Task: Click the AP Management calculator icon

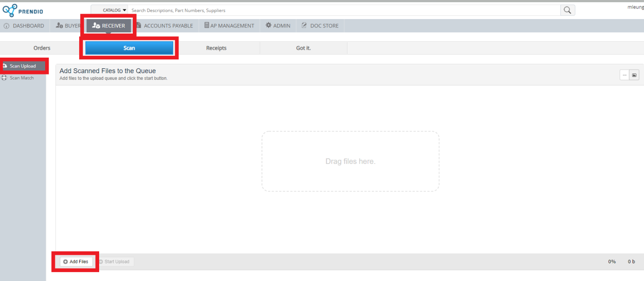Action: point(207,26)
